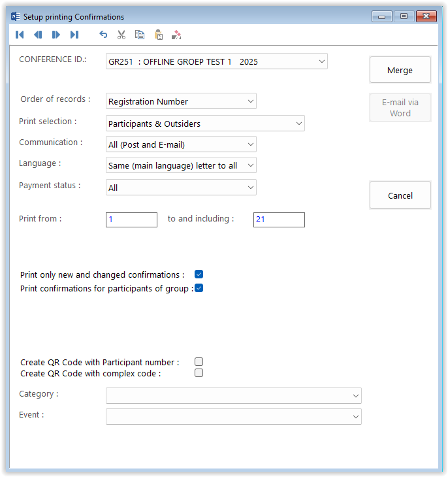The width and height of the screenshot is (448, 477).
Task: Go to the first record
Action: point(20,35)
